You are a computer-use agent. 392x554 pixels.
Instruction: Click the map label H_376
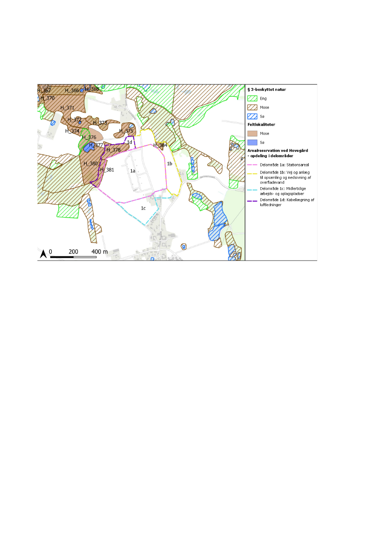(x=89, y=137)
